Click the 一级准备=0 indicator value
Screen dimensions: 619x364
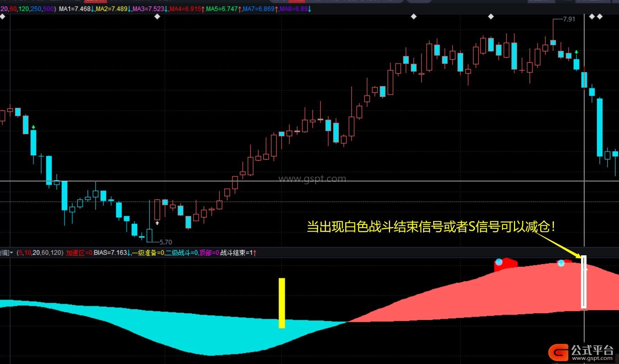(x=148, y=253)
